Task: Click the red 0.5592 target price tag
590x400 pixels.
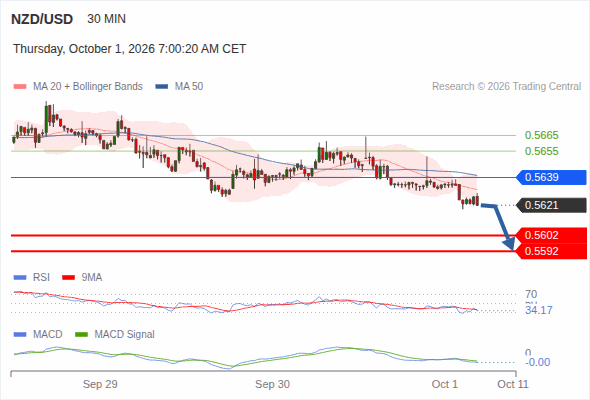Action: 551,251
